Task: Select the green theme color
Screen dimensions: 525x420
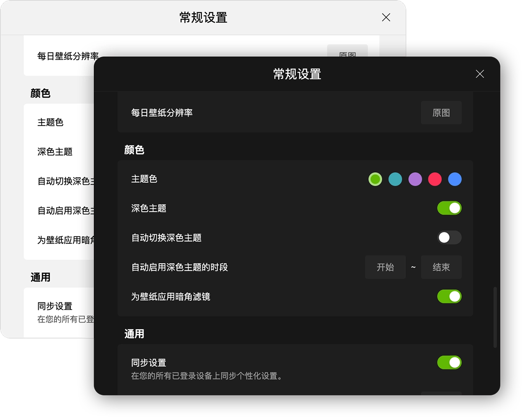Action: pos(375,179)
